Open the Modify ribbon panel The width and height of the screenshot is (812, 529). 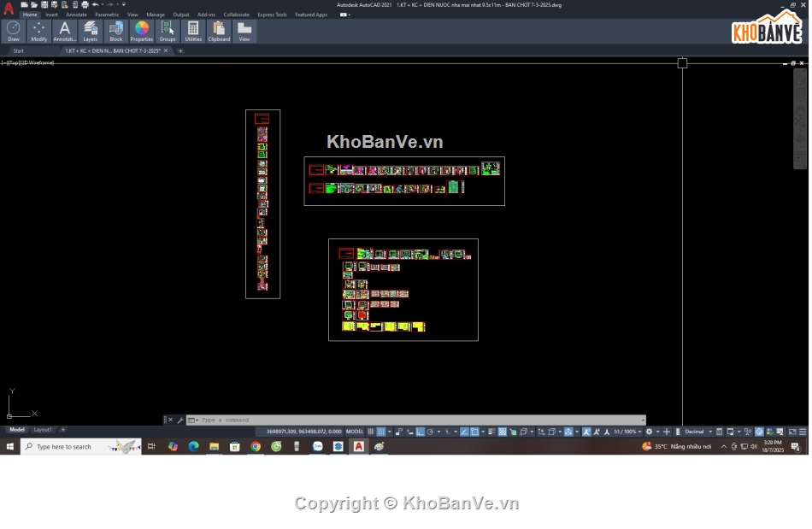click(38, 31)
